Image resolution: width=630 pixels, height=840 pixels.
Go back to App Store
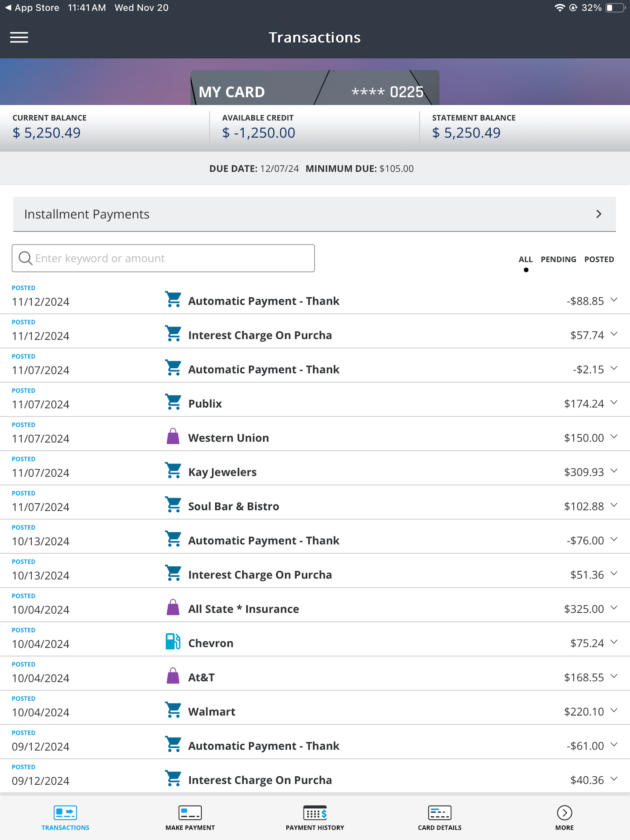tap(32, 8)
